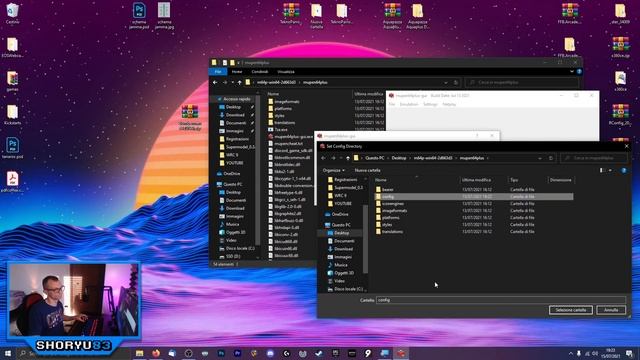Open Firefox from the taskbar

156,353
